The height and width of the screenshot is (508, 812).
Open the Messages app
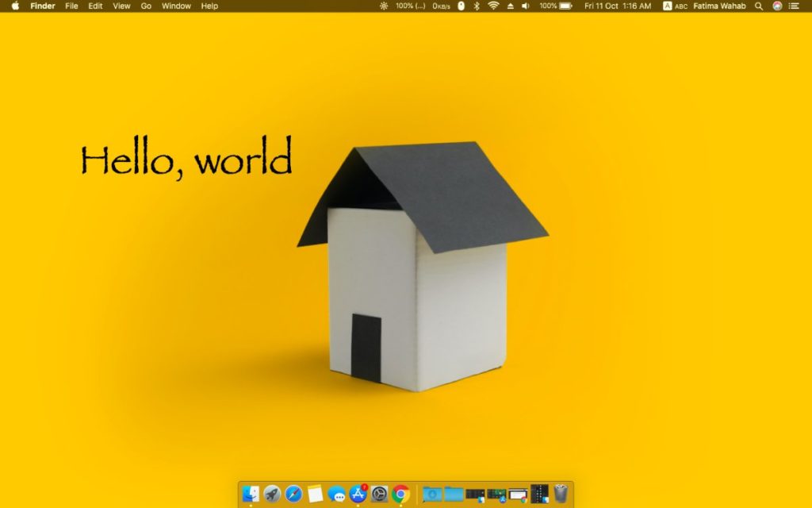(337, 494)
